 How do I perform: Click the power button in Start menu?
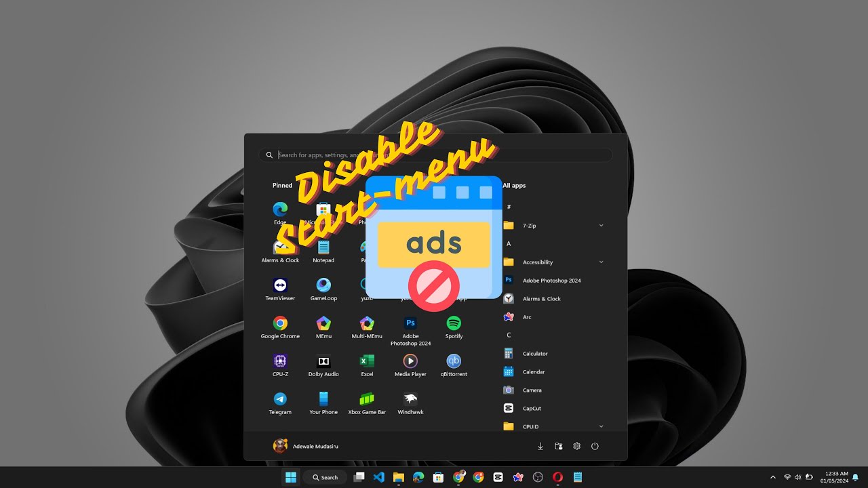(595, 446)
